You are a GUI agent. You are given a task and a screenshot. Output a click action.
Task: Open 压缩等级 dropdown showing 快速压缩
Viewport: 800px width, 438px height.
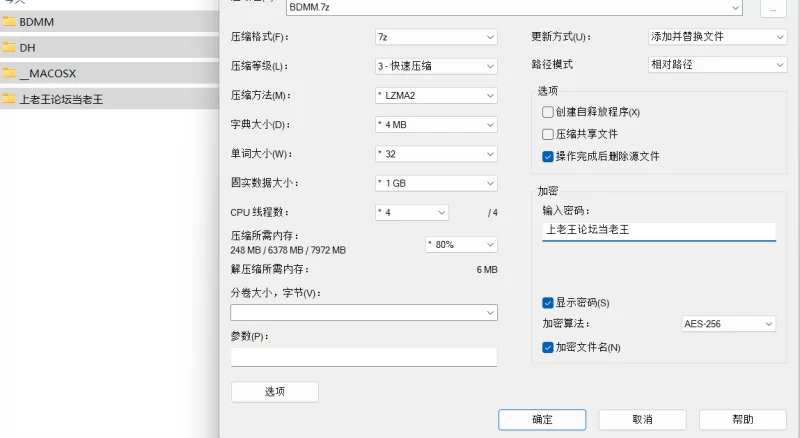point(436,66)
